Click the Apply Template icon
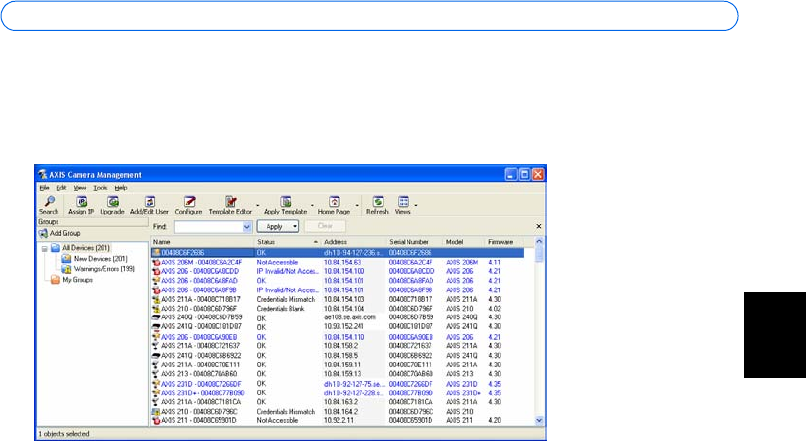Viewport: 806px width, 441px height. click(x=285, y=204)
